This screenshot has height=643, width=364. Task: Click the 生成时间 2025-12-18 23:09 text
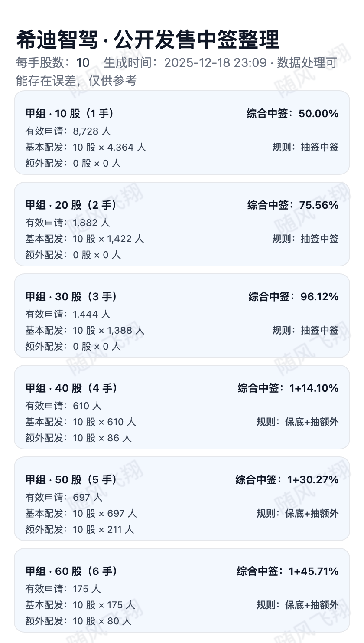point(185,63)
